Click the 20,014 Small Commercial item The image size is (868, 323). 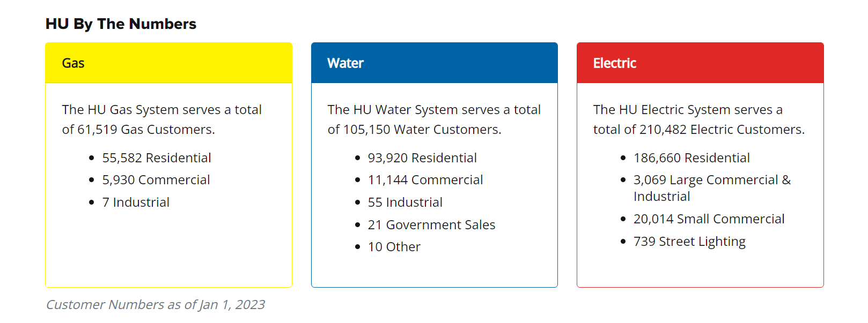point(709,219)
